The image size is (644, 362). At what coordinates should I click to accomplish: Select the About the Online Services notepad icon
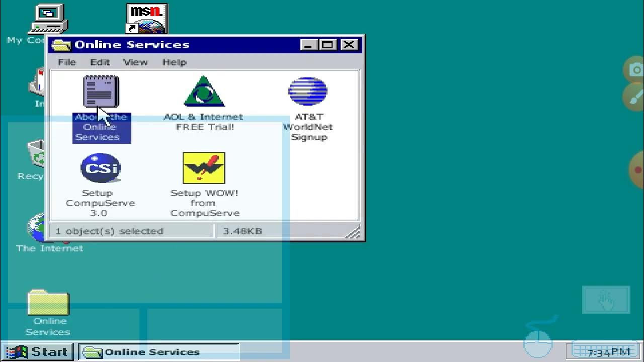click(101, 92)
